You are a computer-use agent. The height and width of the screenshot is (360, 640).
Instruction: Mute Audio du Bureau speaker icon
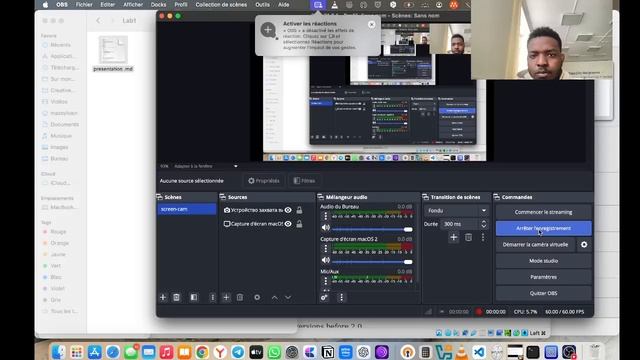click(325, 228)
